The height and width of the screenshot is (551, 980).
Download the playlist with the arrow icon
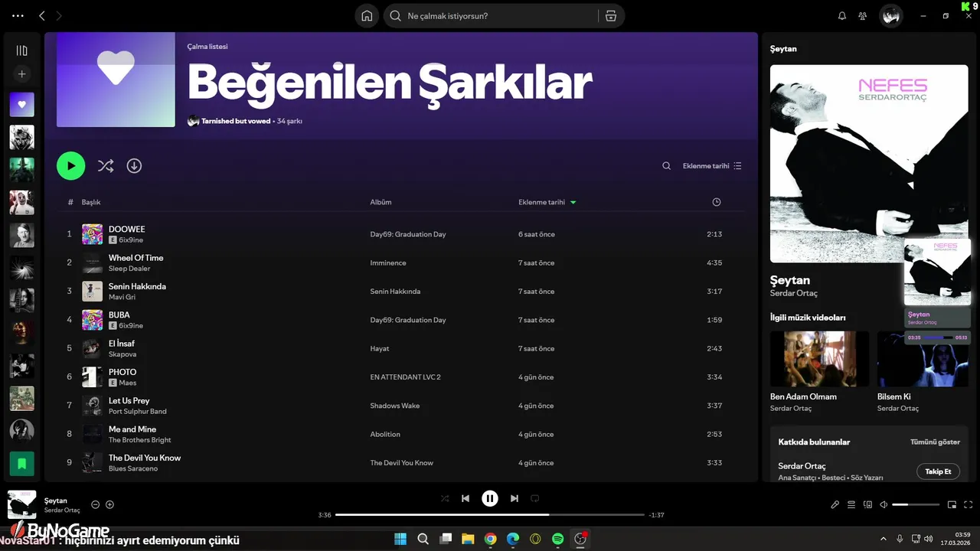click(134, 166)
